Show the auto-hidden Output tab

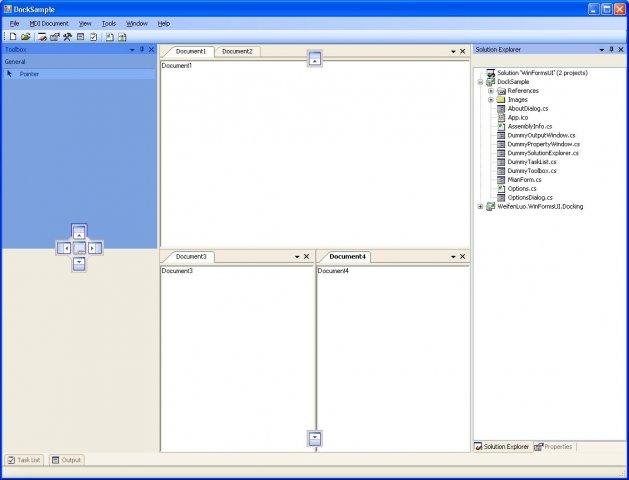tap(67, 460)
